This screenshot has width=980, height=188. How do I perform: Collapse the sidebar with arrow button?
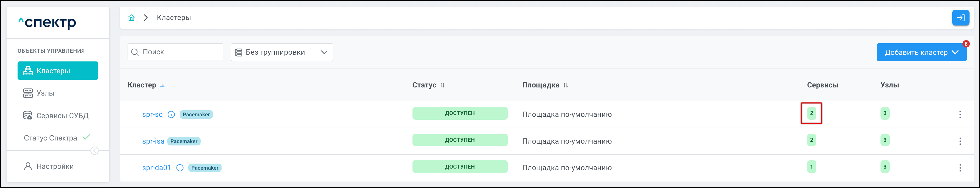coord(95,151)
